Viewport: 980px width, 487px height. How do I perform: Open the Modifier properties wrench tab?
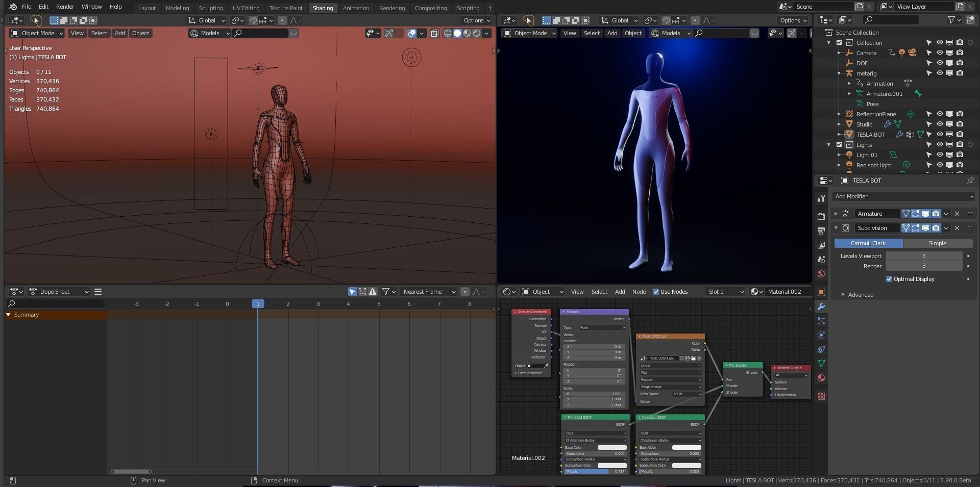[821, 306]
